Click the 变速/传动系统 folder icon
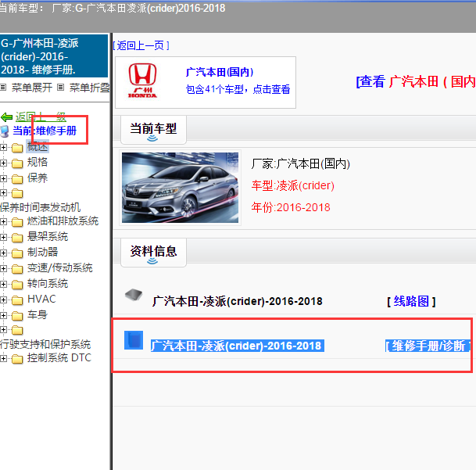The height and width of the screenshot is (470, 476). coord(17,269)
